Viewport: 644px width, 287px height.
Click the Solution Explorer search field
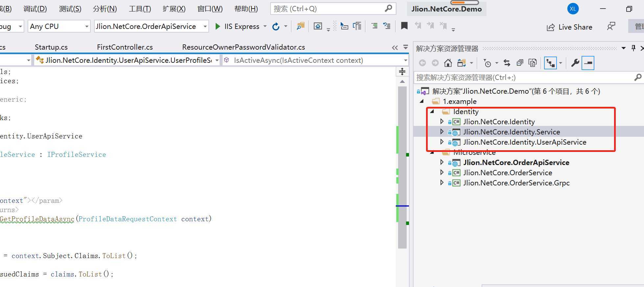(x=529, y=78)
